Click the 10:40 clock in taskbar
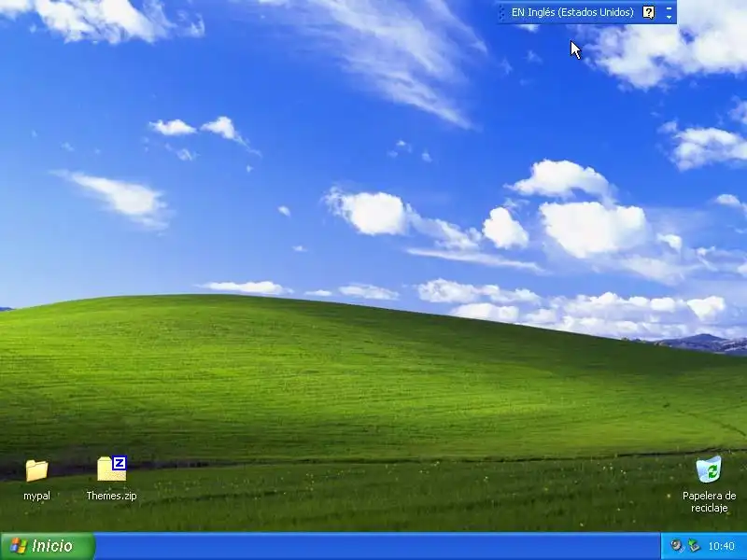This screenshot has height=560, width=747. click(721, 546)
